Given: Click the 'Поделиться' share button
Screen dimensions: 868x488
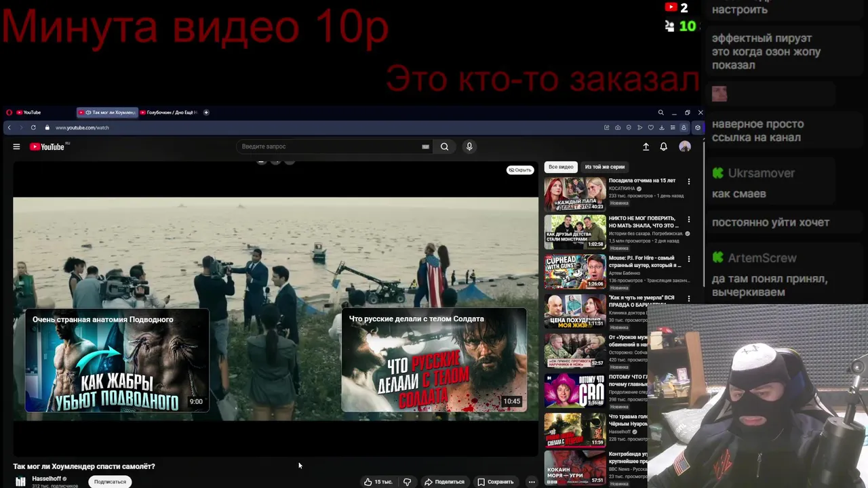Looking at the screenshot, I should [x=444, y=482].
